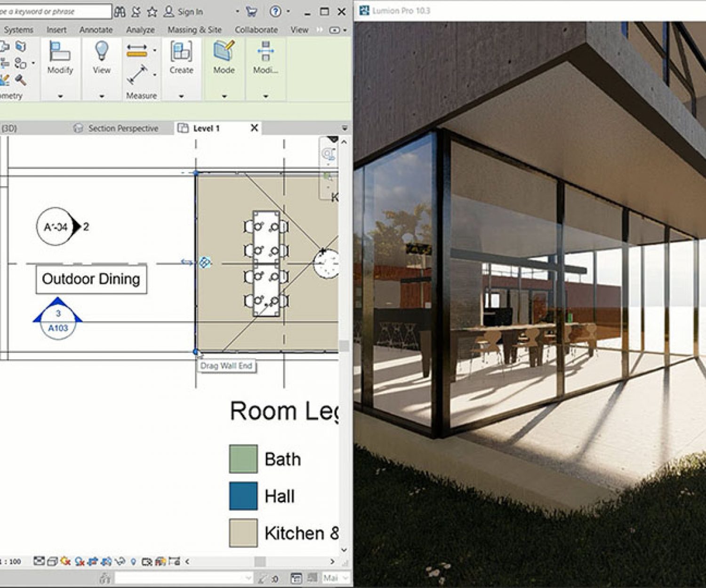Click the lightbulb View icon
This screenshot has width=706, height=588.
[x=102, y=52]
